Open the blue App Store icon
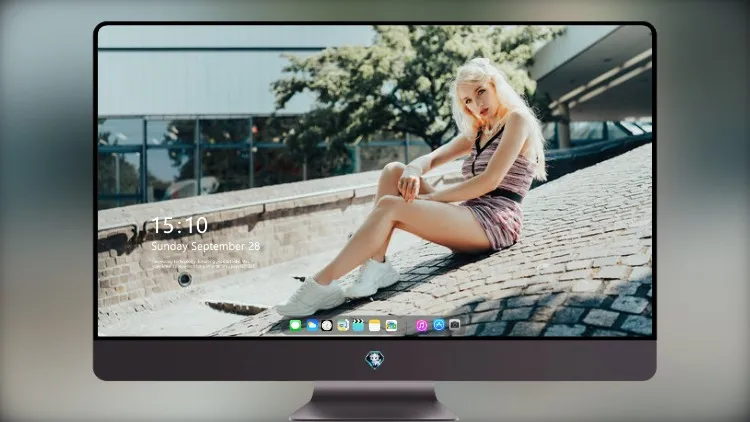 coord(439,325)
